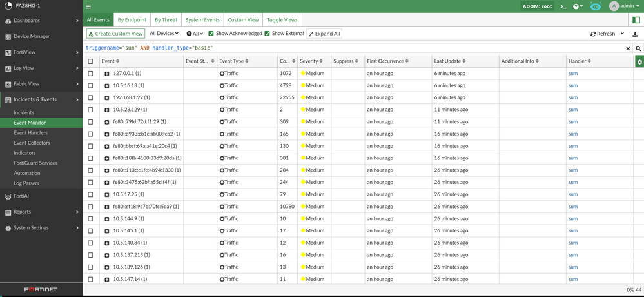Click the Create Custom View button
The image size is (644, 297).
click(x=115, y=34)
